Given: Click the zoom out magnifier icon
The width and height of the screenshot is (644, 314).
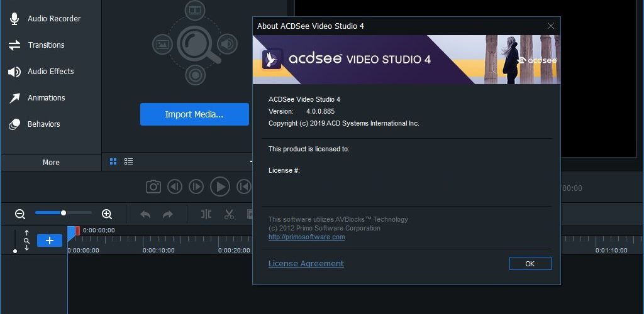Looking at the screenshot, I should point(20,214).
